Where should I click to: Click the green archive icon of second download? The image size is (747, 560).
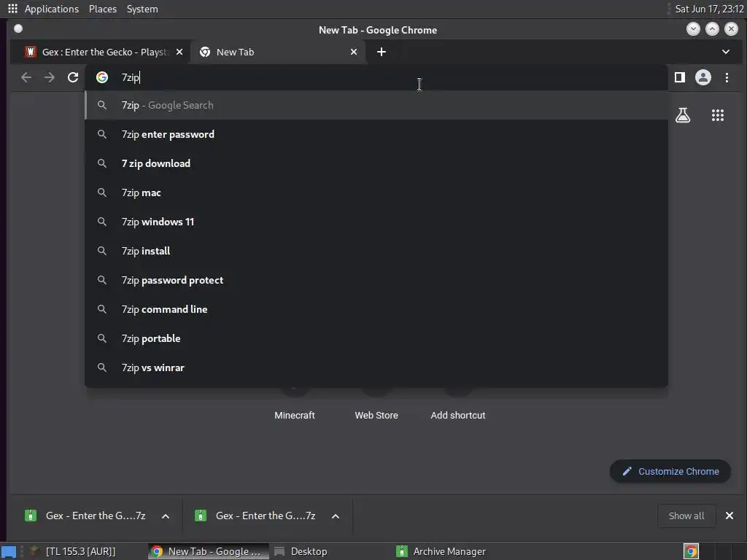tap(201, 516)
